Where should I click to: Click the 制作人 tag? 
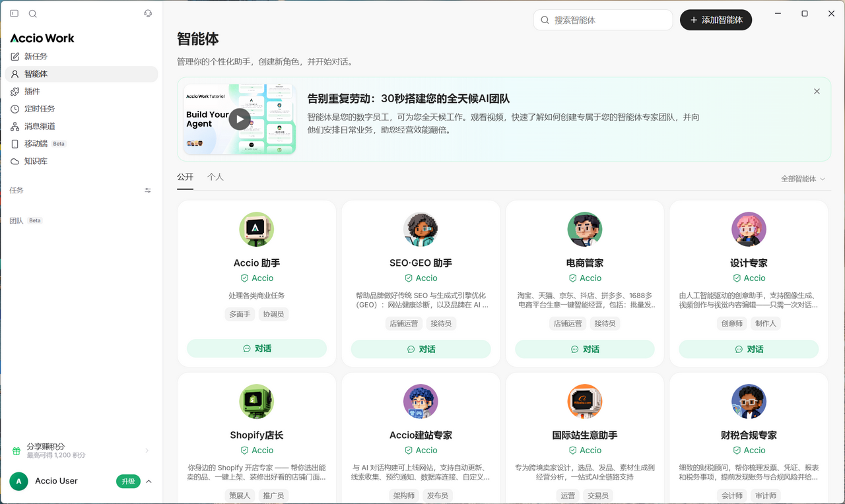click(x=766, y=324)
